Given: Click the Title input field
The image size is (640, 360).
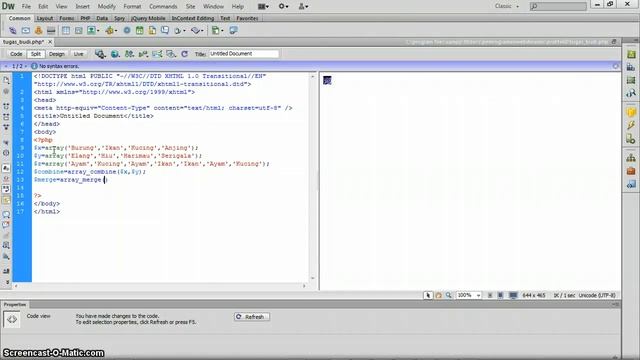Looking at the screenshot, I should [x=244, y=54].
